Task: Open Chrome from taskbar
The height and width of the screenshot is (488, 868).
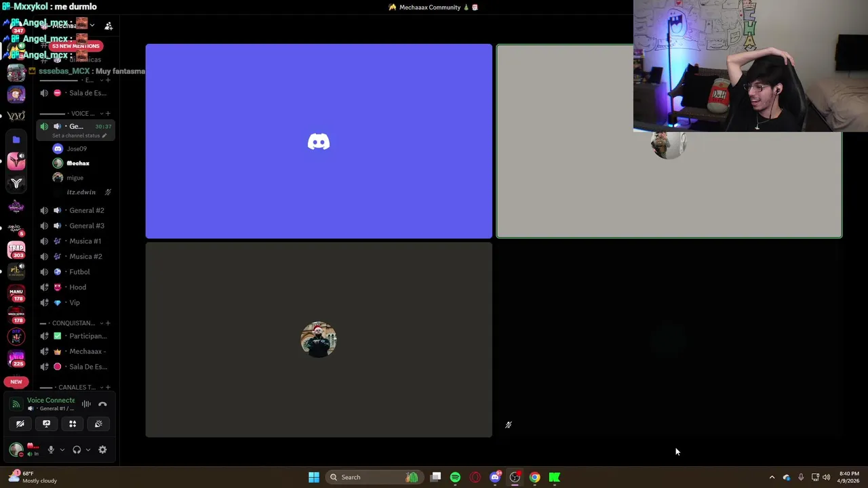Action: tap(535, 477)
